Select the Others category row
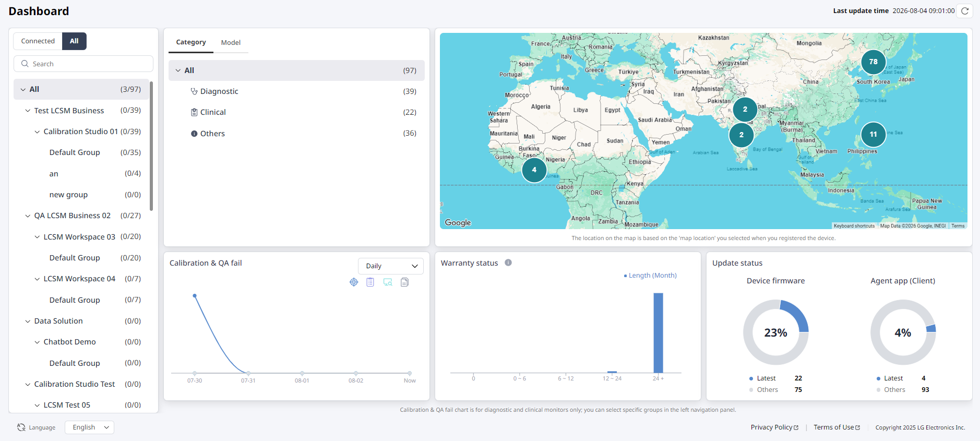 [x=296, y=134]
